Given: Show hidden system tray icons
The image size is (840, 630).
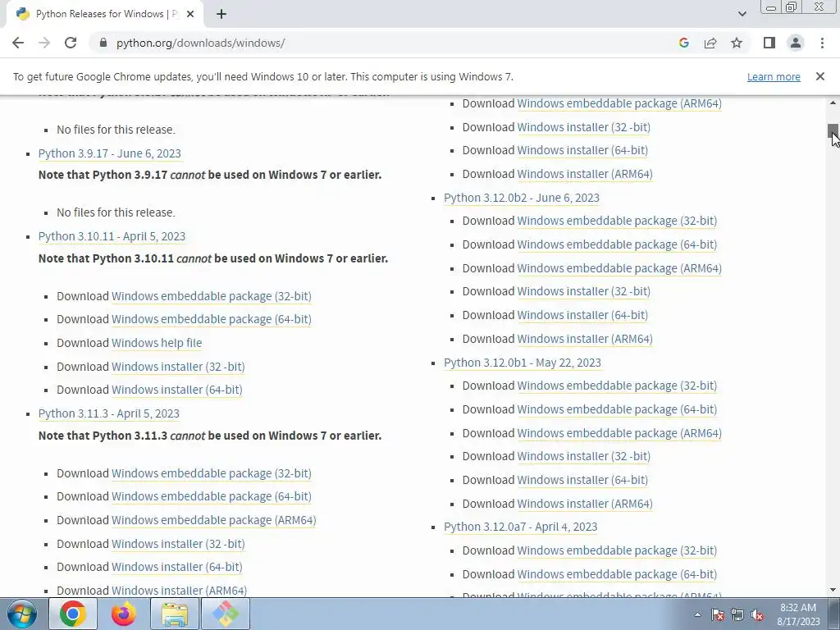Looking at the screenshot, I should pyautogui.click(x=697, y=614).
